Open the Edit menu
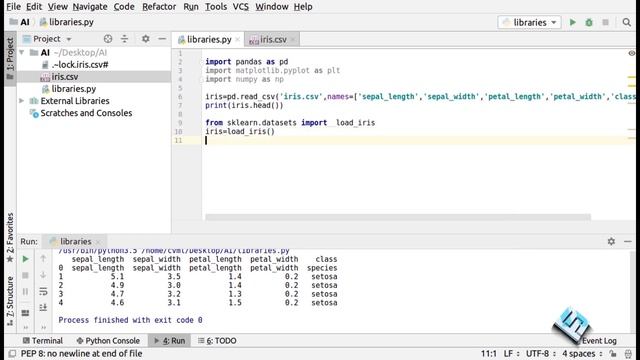Screen dimensions: 640x360 (x=34, y=7)
